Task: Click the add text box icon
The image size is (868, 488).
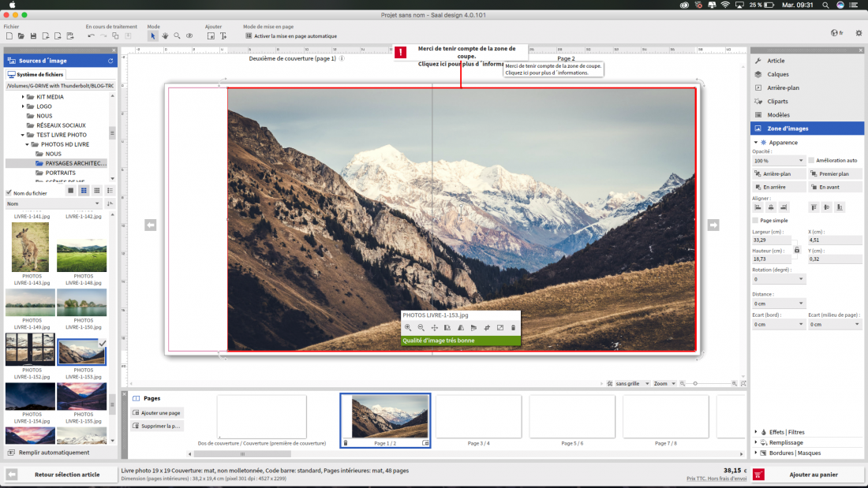Action: [x=223, y=36]
